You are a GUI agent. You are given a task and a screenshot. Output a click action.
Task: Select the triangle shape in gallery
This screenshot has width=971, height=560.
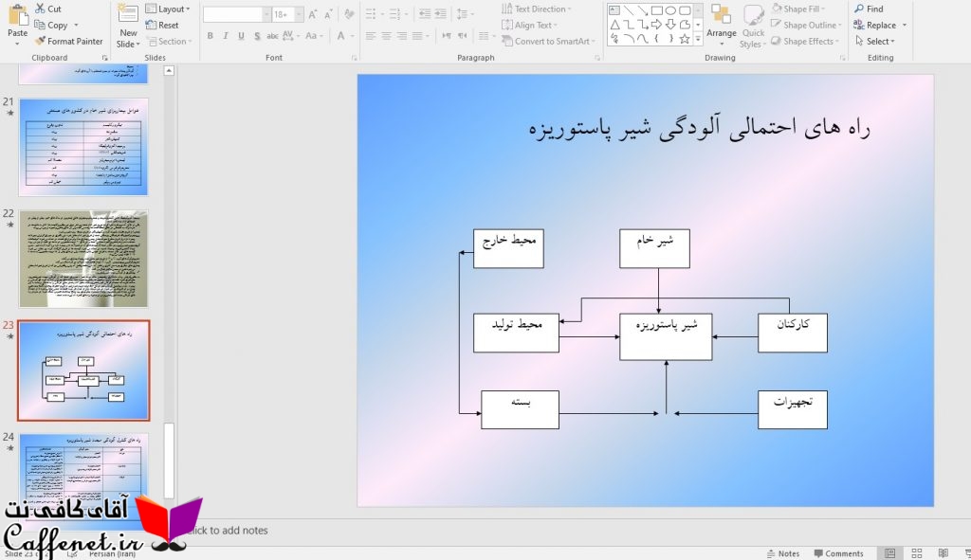[x=614, y=25]
